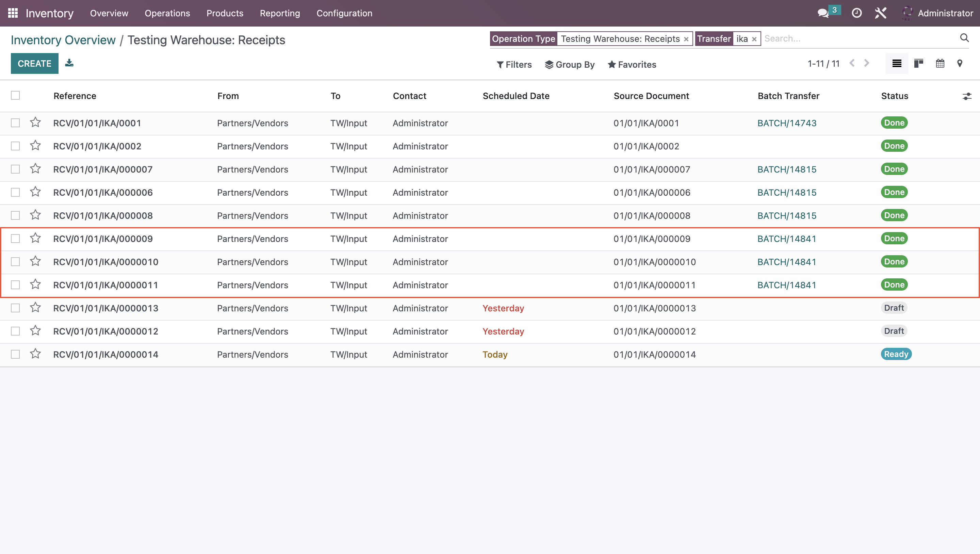Open the apps grid menu icon
The image size is (980, 554).
pyautogui.click(x=13, y=13)
